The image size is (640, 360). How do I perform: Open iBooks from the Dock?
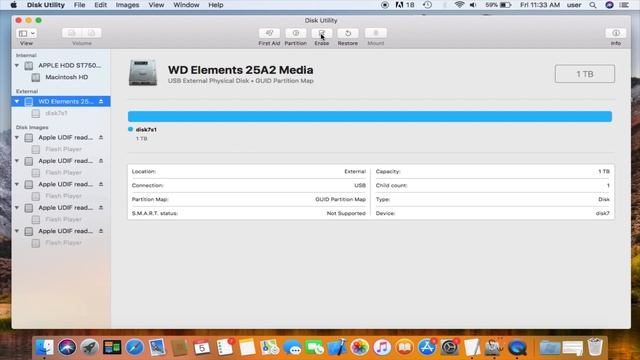404,347
